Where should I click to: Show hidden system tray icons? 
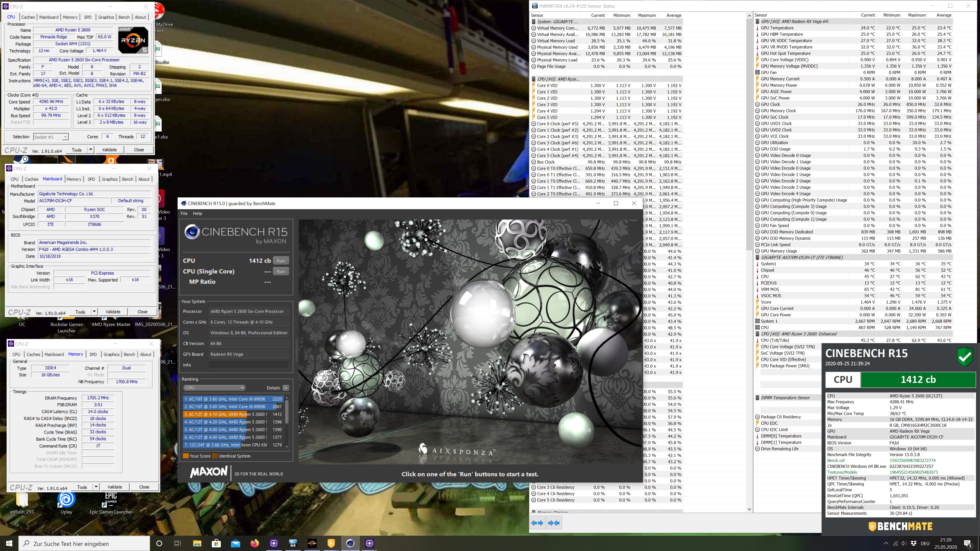coord(886,543)
